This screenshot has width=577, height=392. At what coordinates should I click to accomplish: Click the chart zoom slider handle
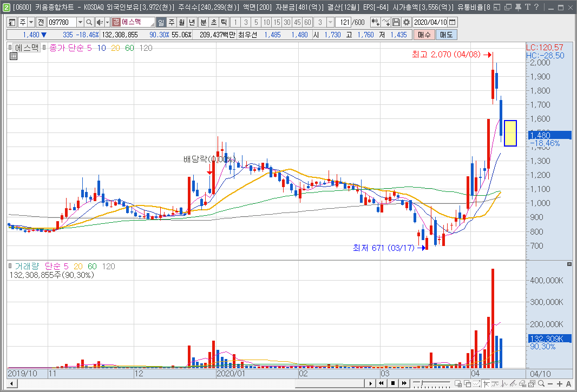[422, 383]
